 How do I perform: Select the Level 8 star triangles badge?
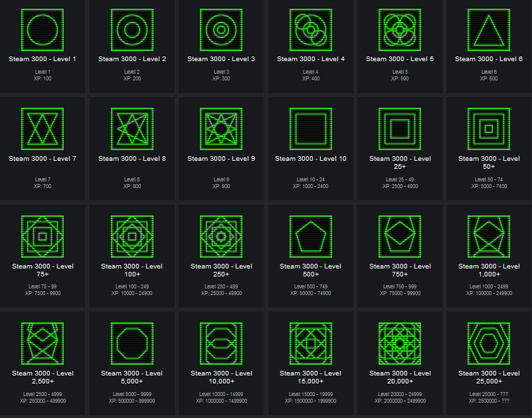(x=132, y=129)
